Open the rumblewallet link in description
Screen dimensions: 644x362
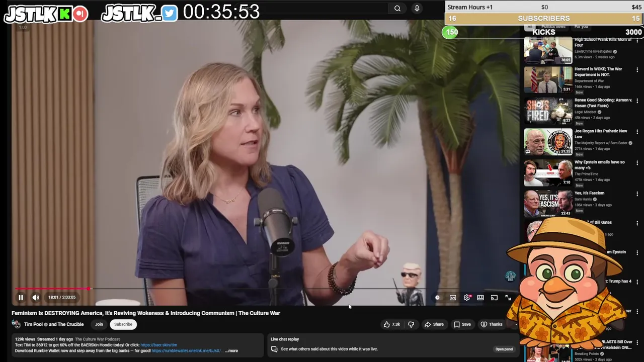pyautogui.click(x=187, y=351)
